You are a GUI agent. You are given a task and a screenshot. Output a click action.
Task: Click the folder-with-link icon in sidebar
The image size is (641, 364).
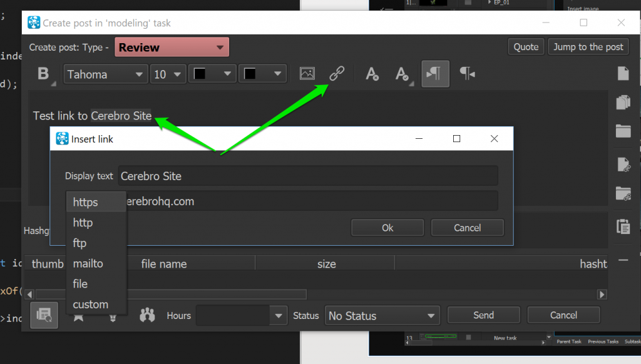tap(623, 193)
